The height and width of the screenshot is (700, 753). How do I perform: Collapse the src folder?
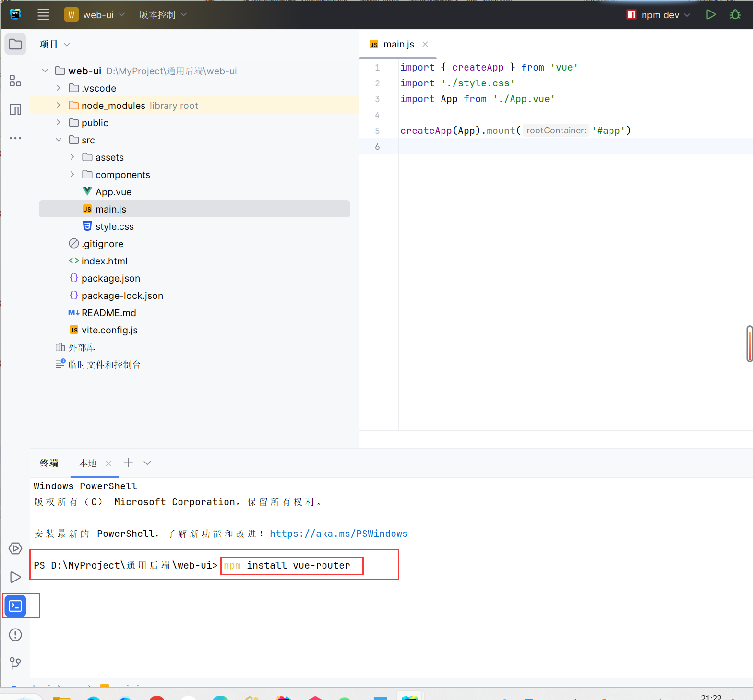pyautogui.click(x=59, y=140)
